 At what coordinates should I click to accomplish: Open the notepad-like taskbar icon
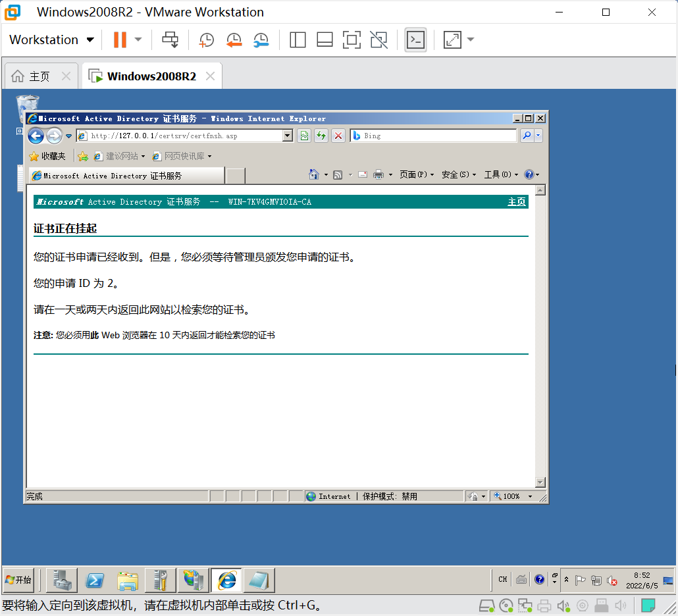click(259, 580)
